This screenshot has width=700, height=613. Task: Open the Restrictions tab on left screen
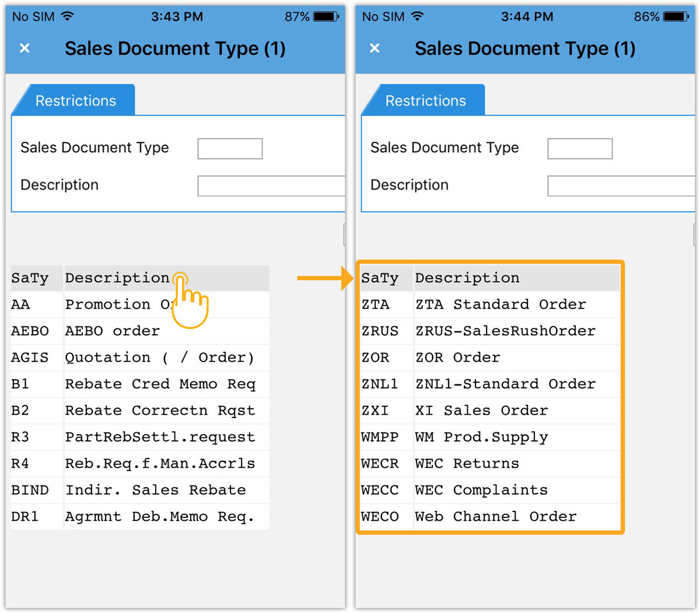click(x=75, y=101)
